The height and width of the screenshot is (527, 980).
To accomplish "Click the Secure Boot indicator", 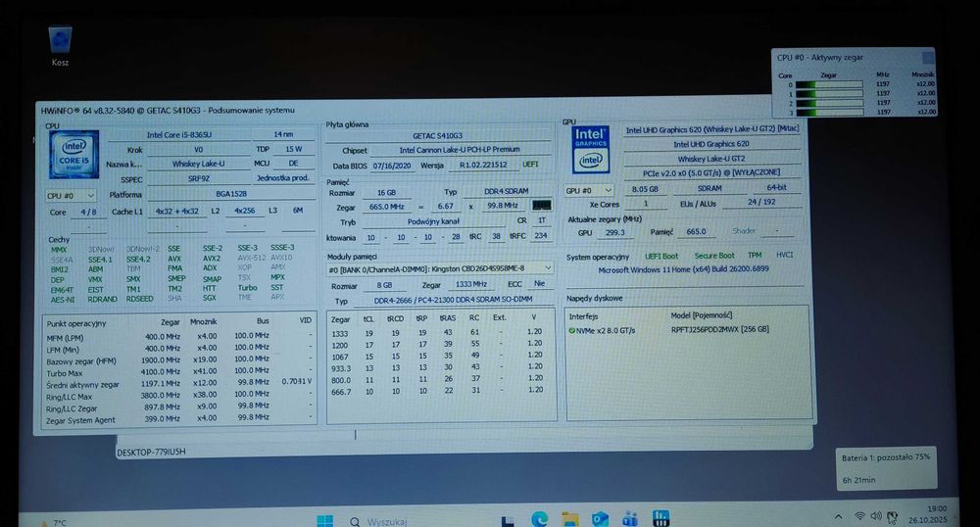I will [x=714, y=256].
